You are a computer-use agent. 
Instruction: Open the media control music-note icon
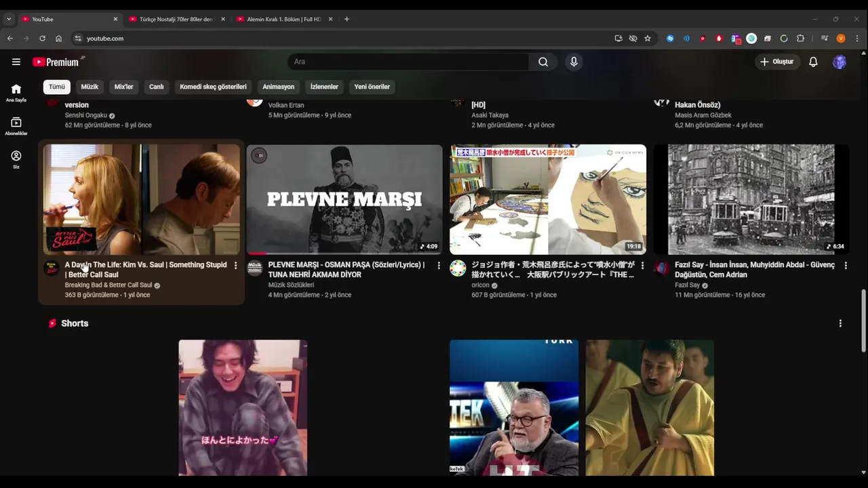pyautogui.click(x=825, y=39)
